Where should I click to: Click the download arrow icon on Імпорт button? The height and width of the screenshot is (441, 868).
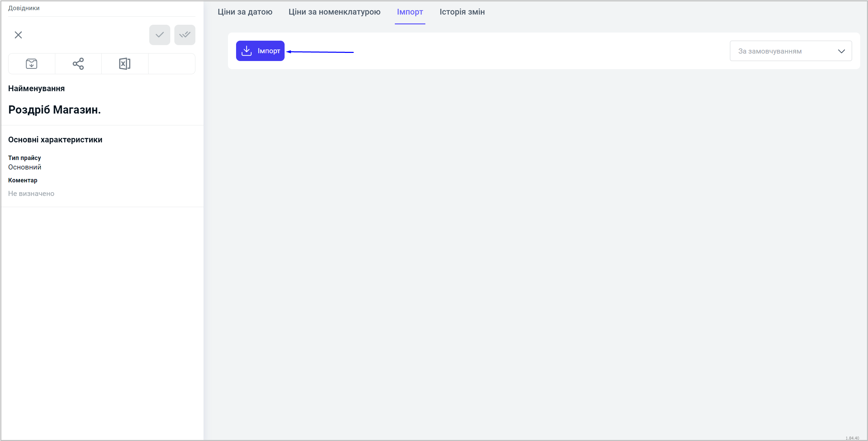point(247,51)
